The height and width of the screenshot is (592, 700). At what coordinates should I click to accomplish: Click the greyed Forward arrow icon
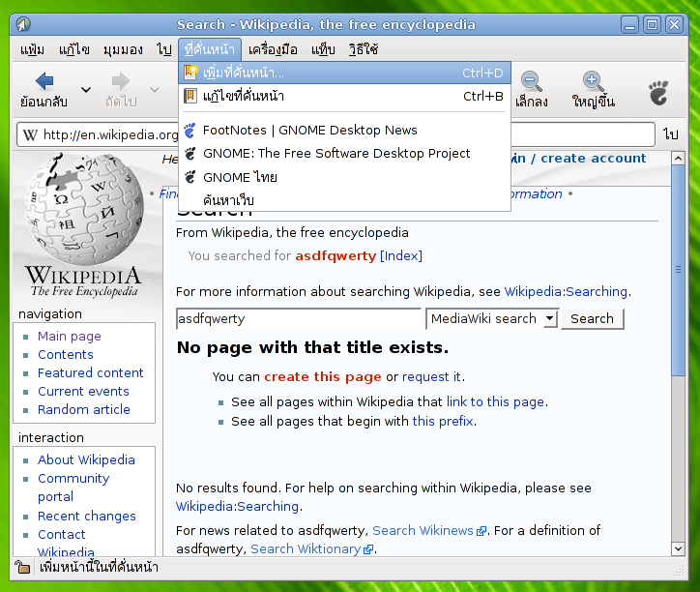121,81
